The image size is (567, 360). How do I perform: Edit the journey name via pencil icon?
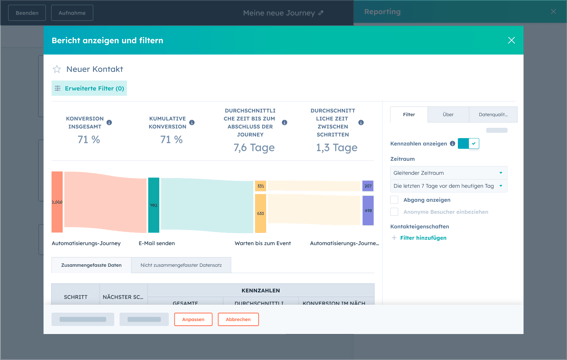pyautogui.click(x=321, y=13)
